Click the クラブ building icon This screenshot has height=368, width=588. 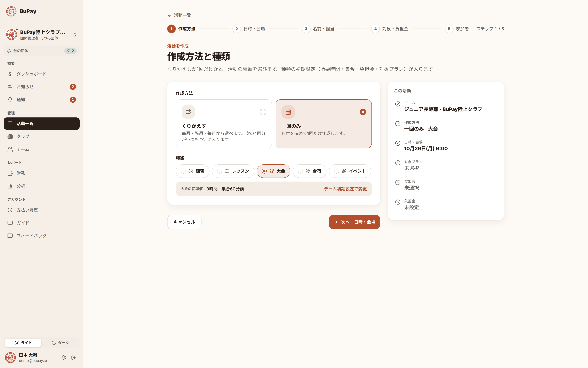(10, 136)
